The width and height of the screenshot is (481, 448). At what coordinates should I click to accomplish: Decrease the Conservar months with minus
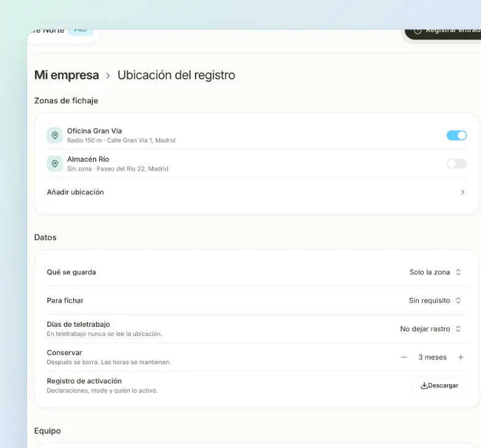pyautogui.click(x=404, y=357)
